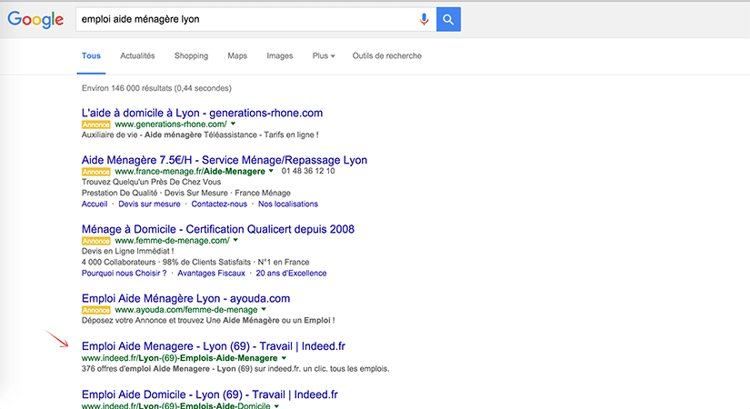Open the Images tab
The image size is (750, 409).
(279, 56)
